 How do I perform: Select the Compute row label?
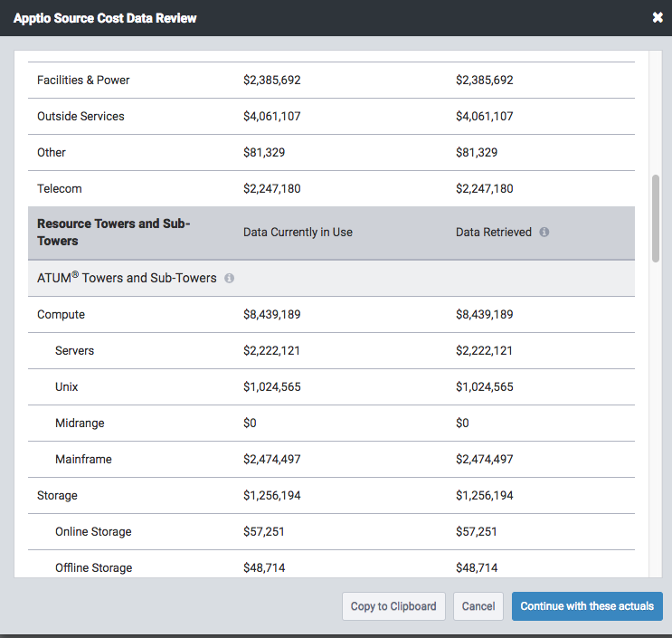[x=61, y=315]
